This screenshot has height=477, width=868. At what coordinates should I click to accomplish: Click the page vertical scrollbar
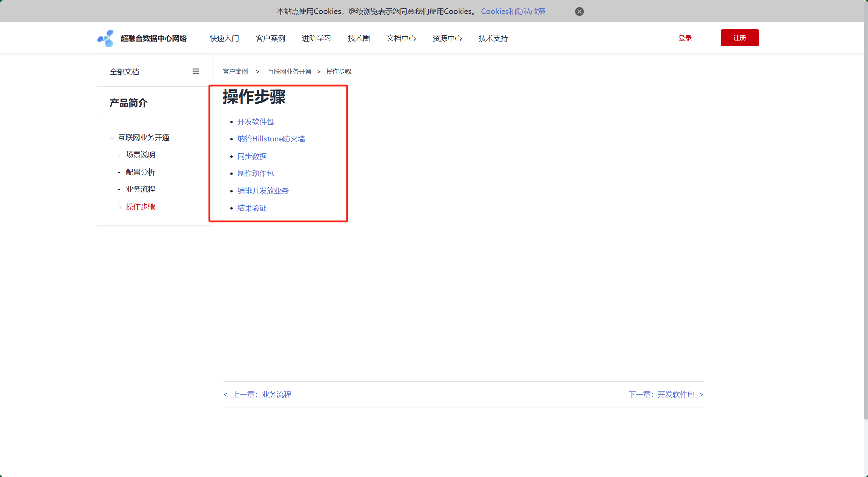coord(866,210)
